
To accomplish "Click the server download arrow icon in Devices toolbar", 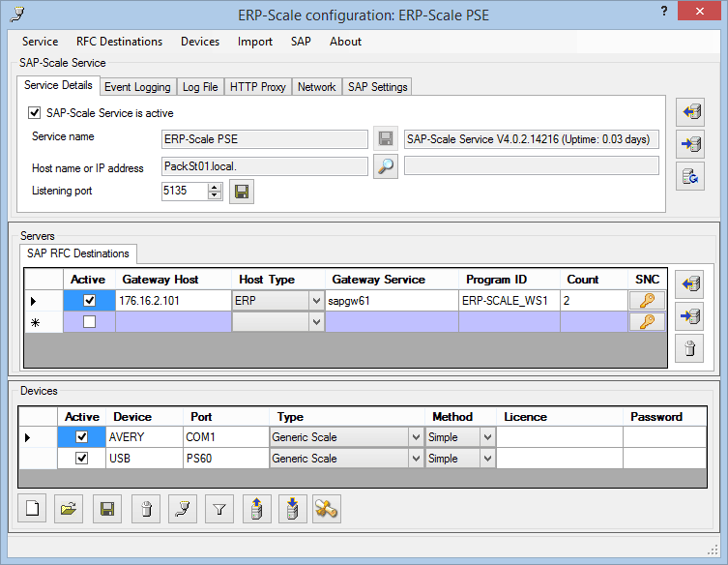I will (x=293, y=509).
